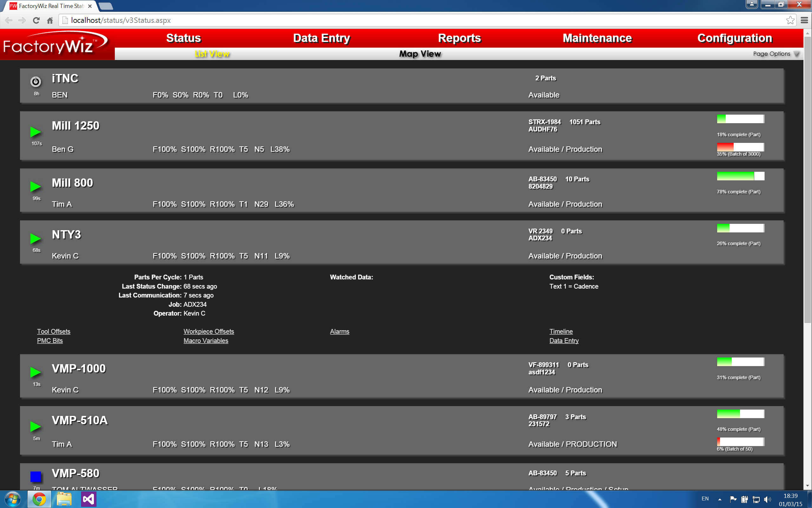Click the EN language indicator
The width and height of the screenshot is (812, 508).
[705, 499]
